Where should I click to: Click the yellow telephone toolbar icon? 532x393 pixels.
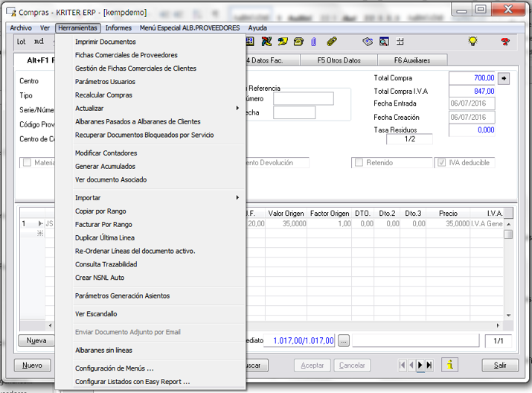click(x=298, y=42)
